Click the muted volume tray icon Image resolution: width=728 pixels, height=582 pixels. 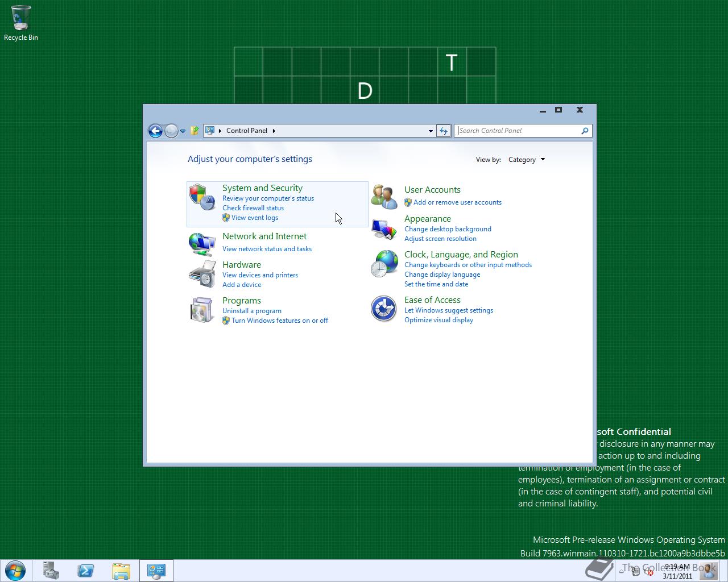(648, 572)
